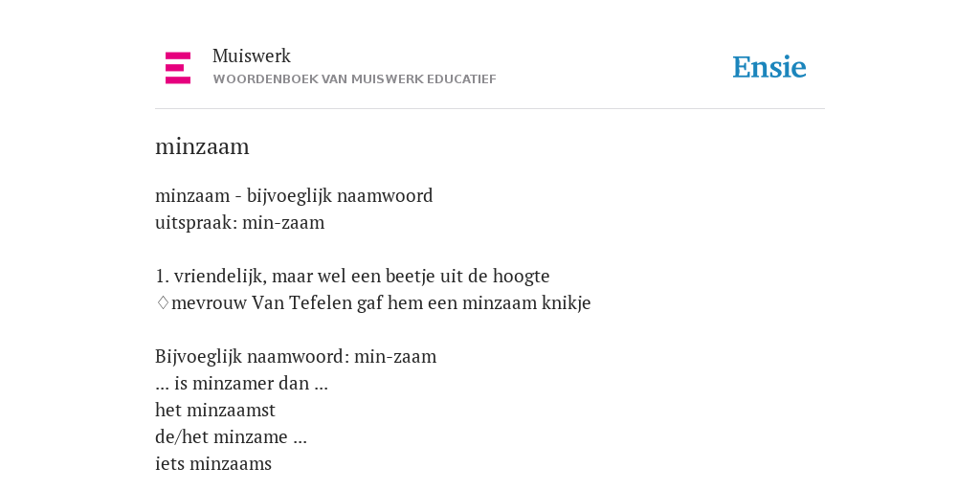Click the comparative line '... is minzamer dan ...'
This screenshot has height=490, width=980.
[241, 384]
